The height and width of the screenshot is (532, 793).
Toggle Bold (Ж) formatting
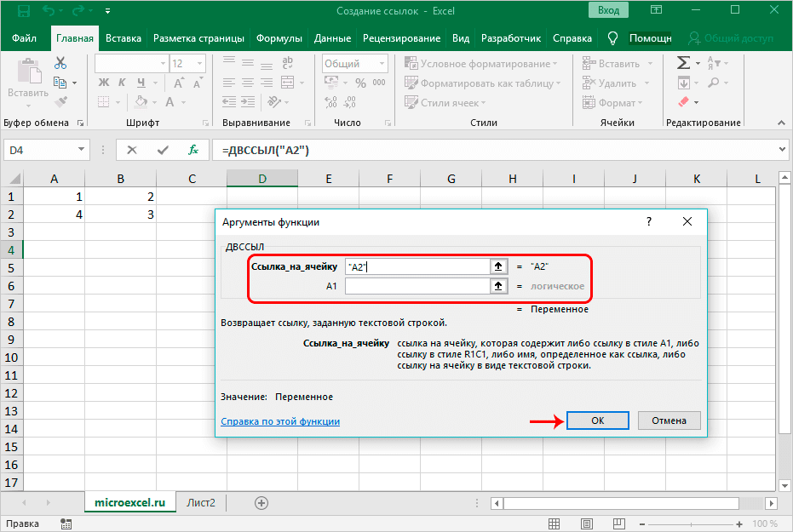click(104, 83)
